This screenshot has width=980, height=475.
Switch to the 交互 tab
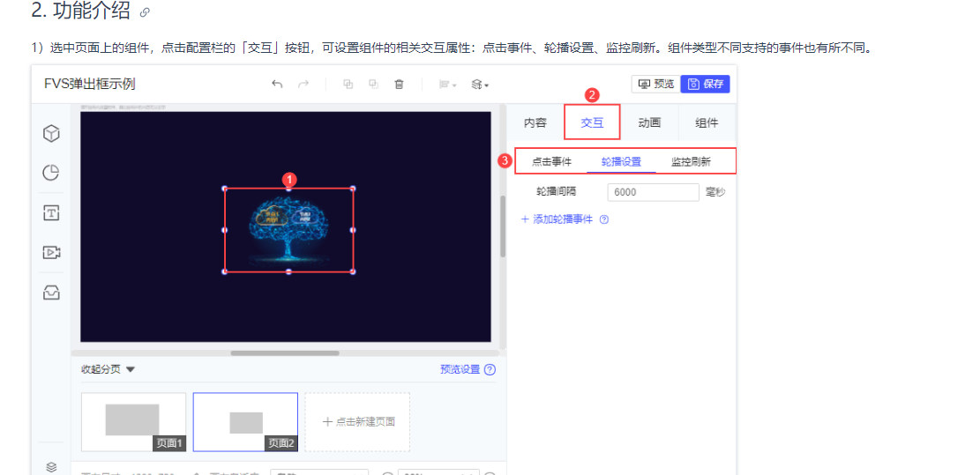click(x=593, y=123)
